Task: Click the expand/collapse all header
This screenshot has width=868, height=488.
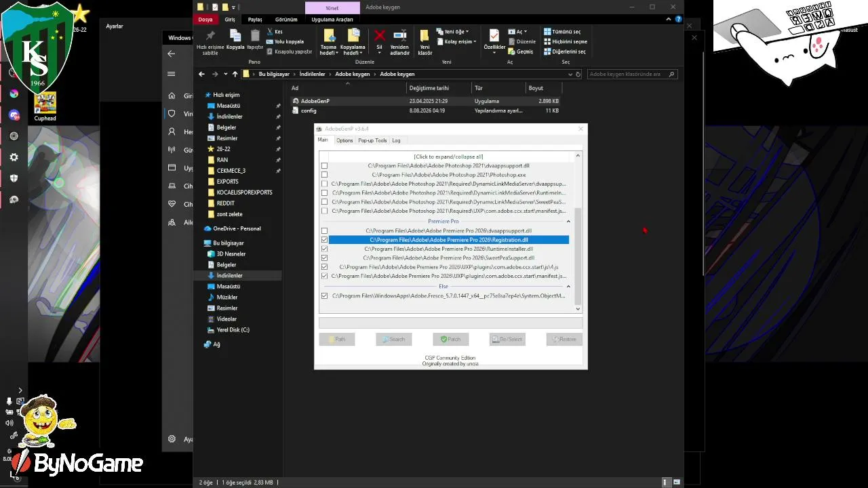Action: [x=448, y=157]
